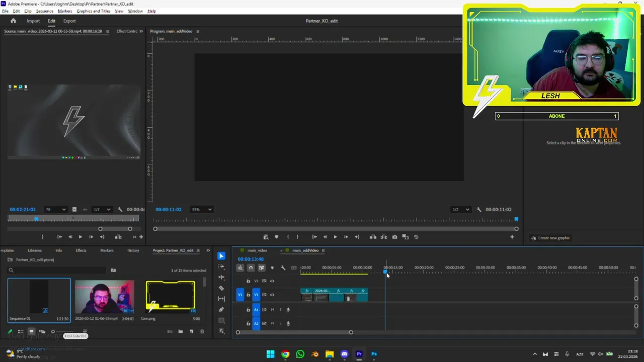Solo the A1 audio track
Screen dimensions: 644x362
[280, 310]
